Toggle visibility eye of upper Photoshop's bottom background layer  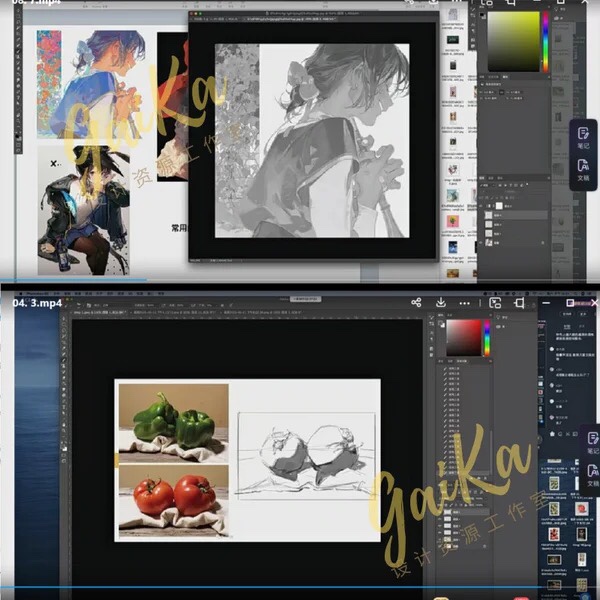click(481, 243)
